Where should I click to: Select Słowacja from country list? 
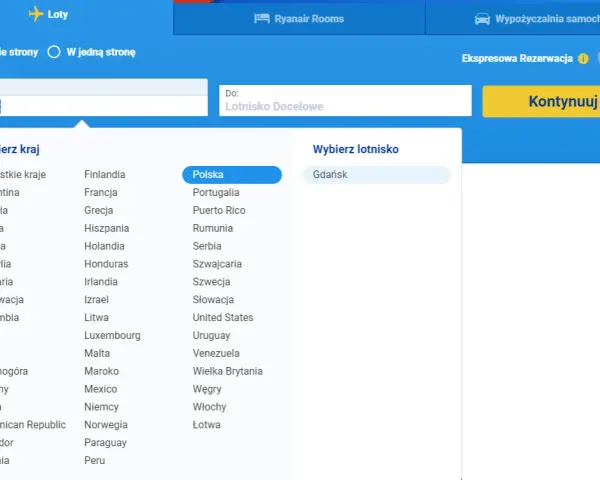(x=213, y=300)
